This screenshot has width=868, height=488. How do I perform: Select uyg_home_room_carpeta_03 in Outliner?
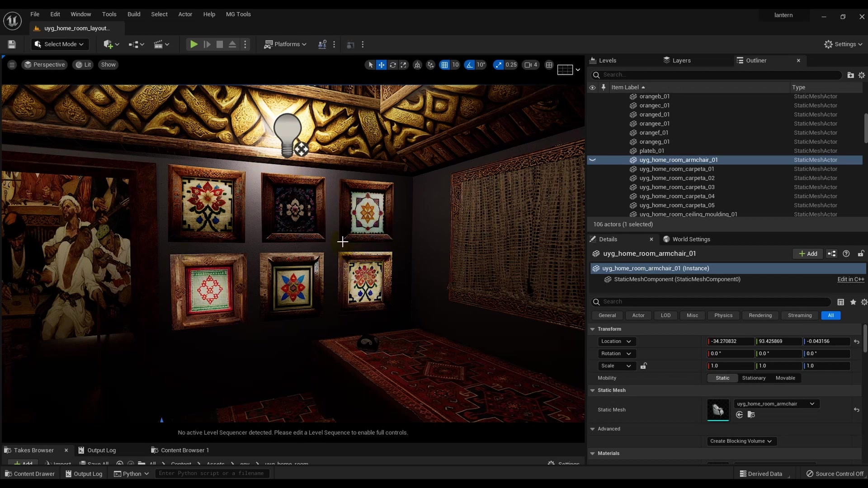click(x=677, y=187)
